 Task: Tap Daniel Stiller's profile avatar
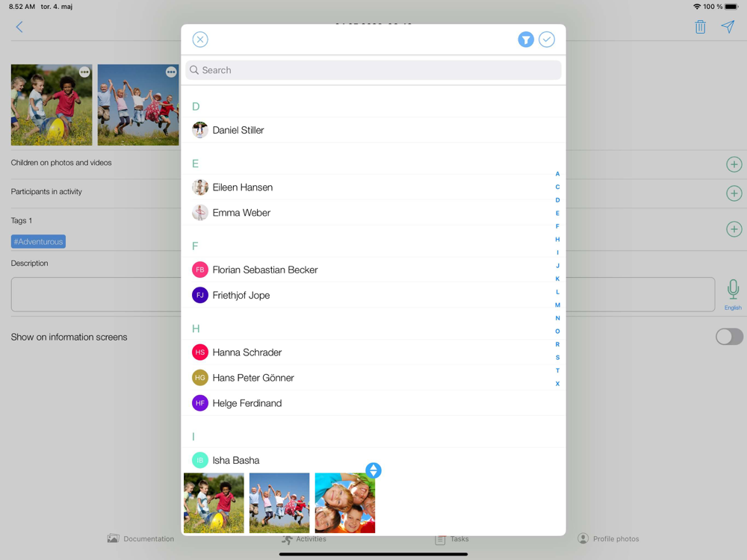click(200, 130)
